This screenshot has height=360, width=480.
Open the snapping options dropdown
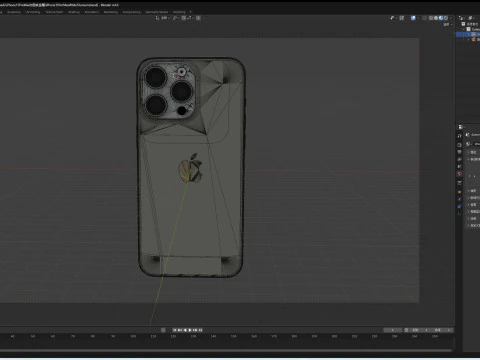coord(190,18)
